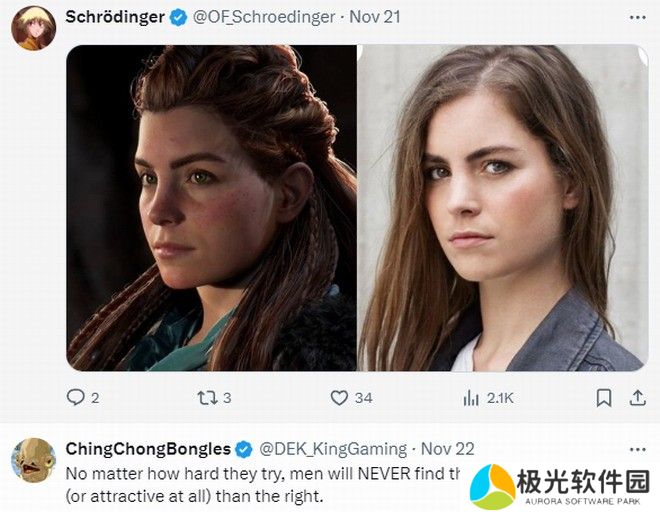Screen dimensions: 660x512
Task: Open Schrödinger's profile avatar
Action: click(32, 25)
